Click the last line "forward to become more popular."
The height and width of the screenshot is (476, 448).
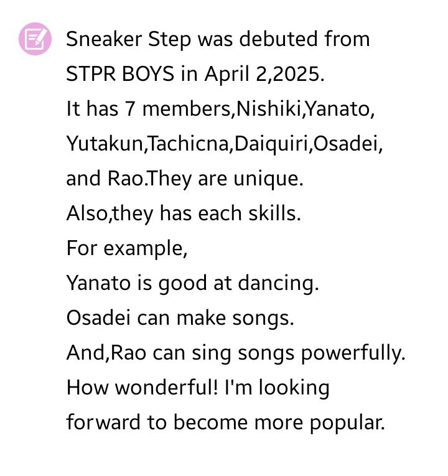[x=225, y=423]
